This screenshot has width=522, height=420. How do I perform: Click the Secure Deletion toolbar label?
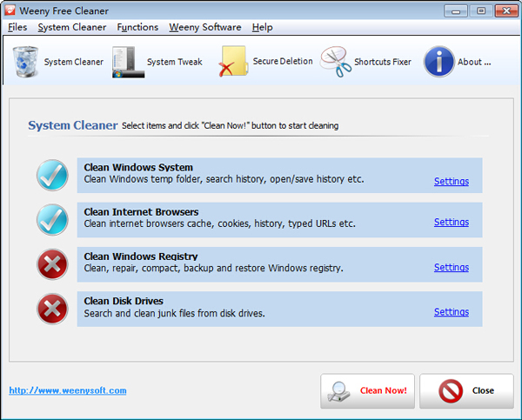coord(283,61)
